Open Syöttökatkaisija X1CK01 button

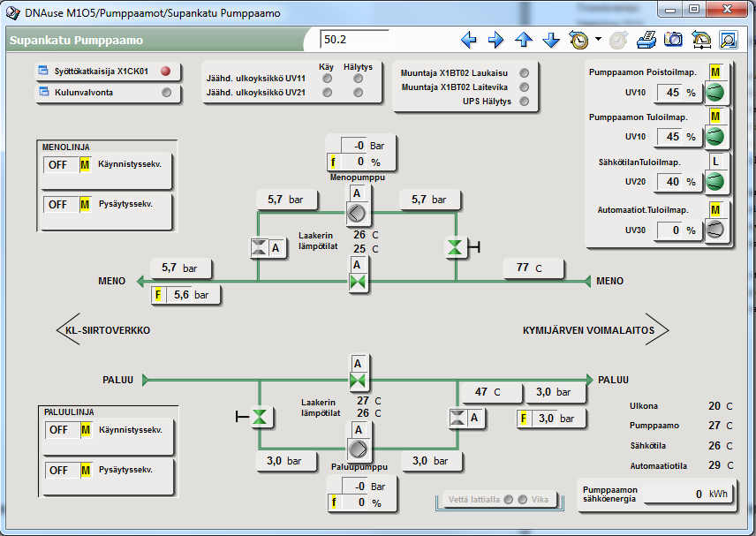pyautogui.click(x=108, y=72)
